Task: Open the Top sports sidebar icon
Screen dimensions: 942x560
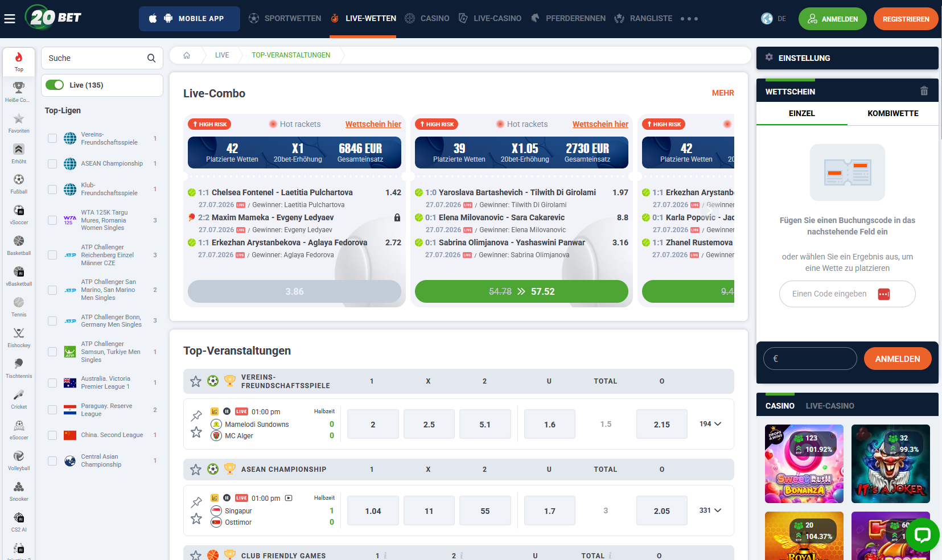Action: [19, 61]
